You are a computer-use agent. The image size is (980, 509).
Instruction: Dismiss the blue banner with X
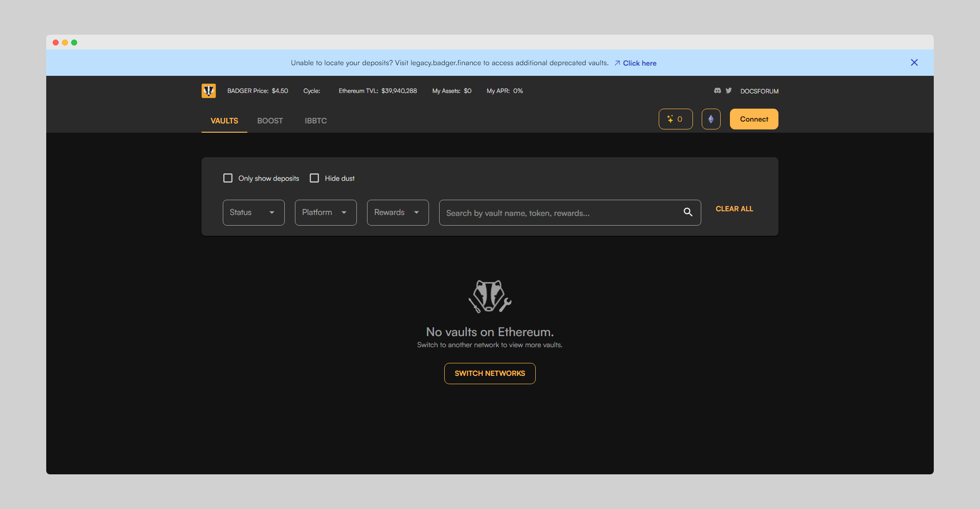(914, 62)
